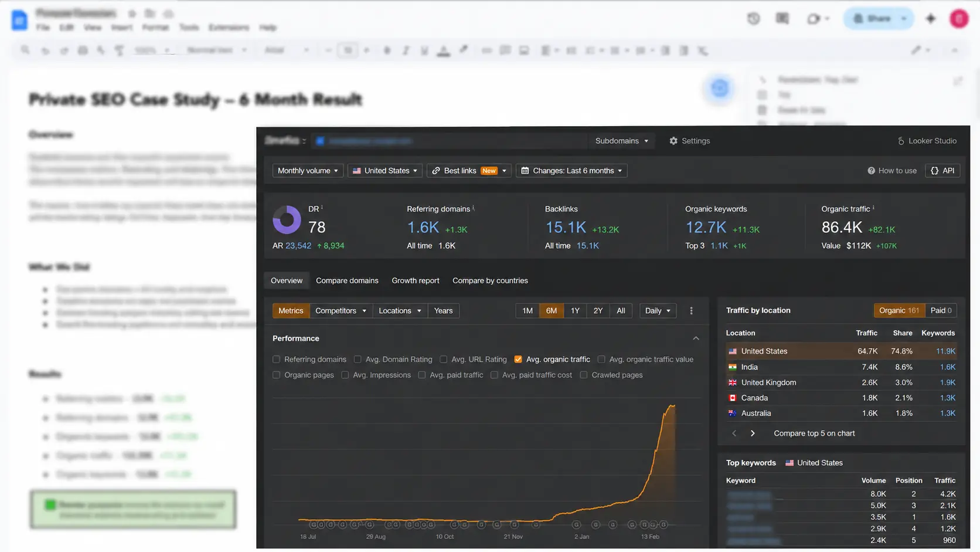Set chart range to All

(621, 311)
